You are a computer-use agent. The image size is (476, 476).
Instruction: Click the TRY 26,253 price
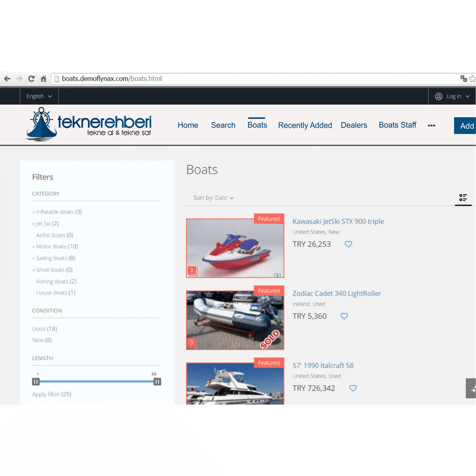point(311,244)
